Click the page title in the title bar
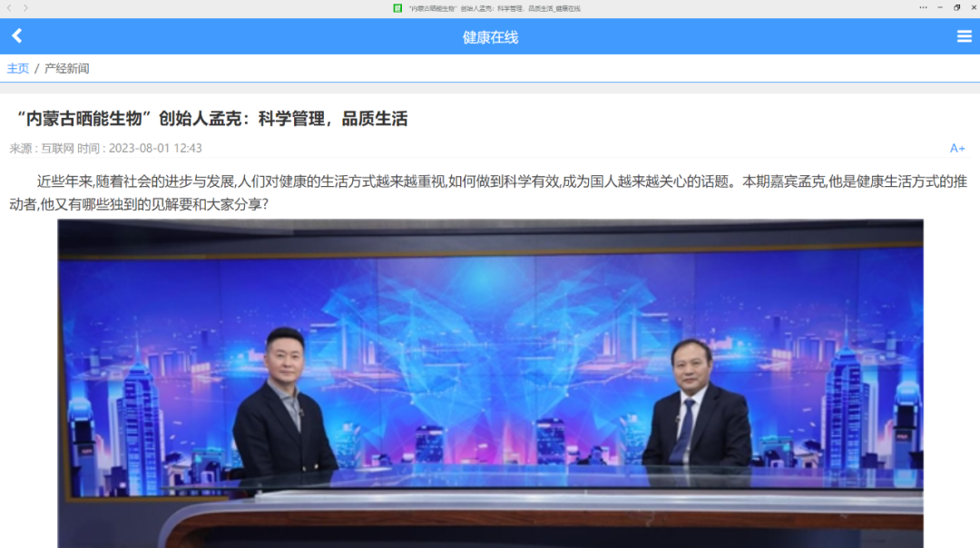The height and width of the screenshot is (548, 980). 495,9
